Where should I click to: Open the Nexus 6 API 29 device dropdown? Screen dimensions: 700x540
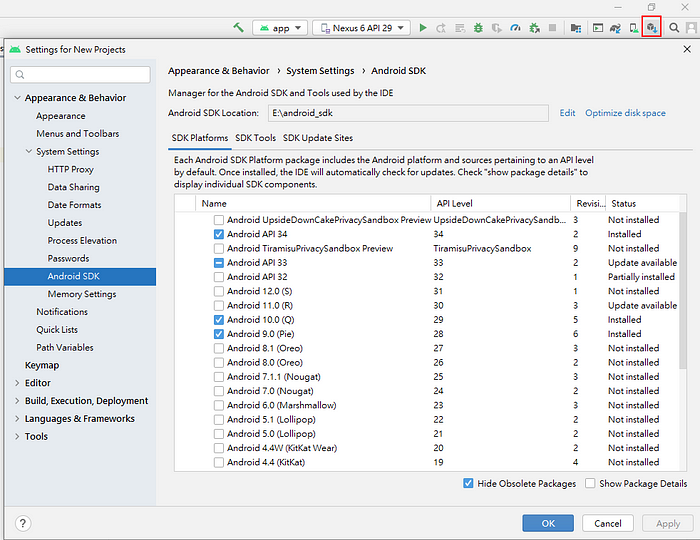coord(361,28)
